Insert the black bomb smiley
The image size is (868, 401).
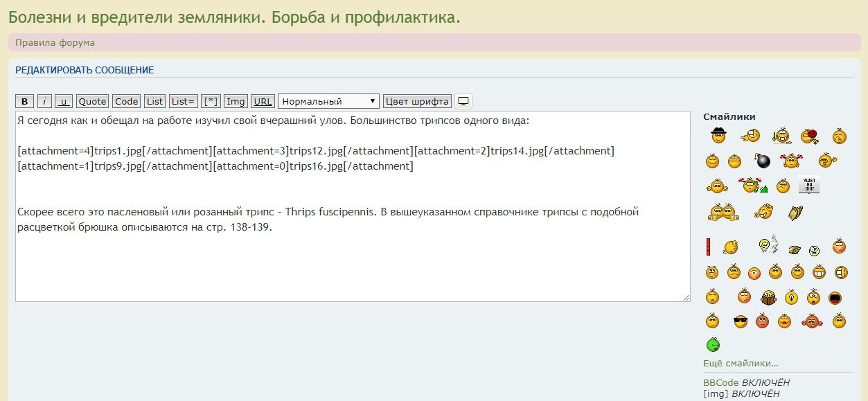[x=763, y=161]
